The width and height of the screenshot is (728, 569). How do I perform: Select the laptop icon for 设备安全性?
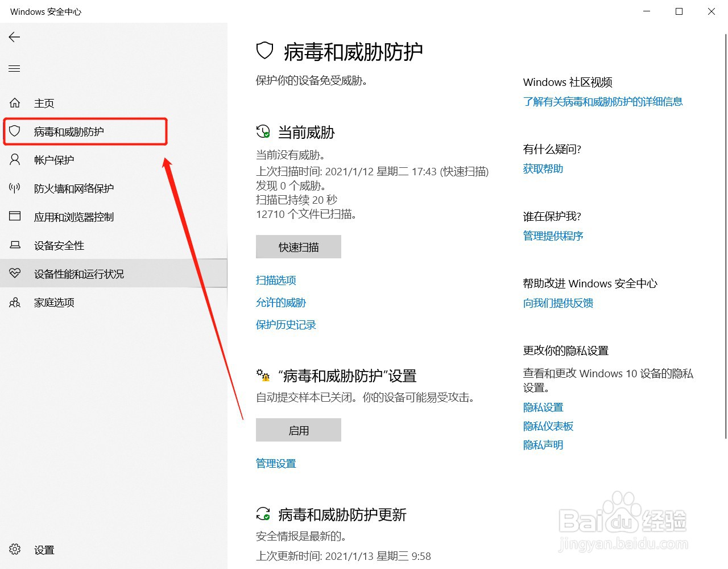click(14, 245)
